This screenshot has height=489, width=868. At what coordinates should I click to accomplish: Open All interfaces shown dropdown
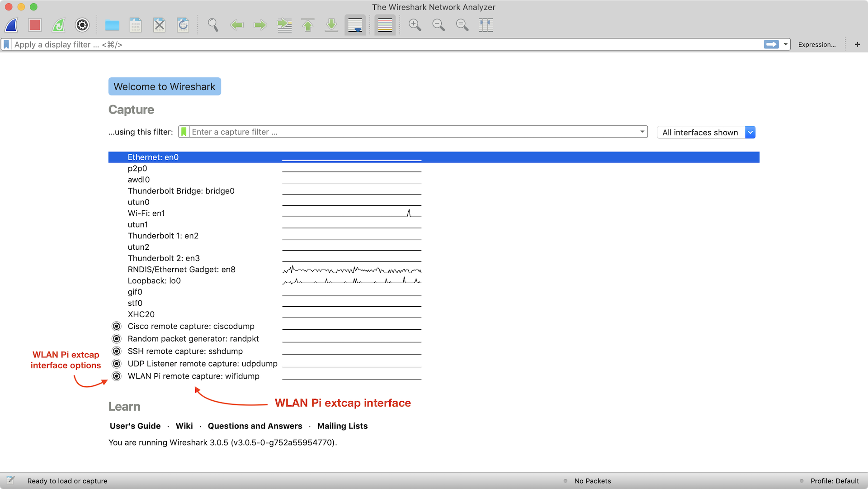[x=706, y=132]
